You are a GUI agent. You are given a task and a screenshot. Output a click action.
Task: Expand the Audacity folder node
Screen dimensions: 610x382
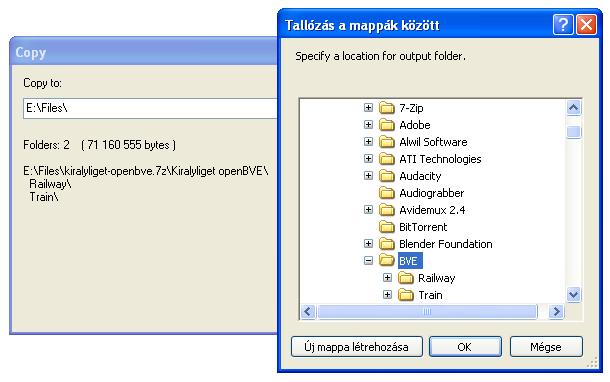point(368,175)
